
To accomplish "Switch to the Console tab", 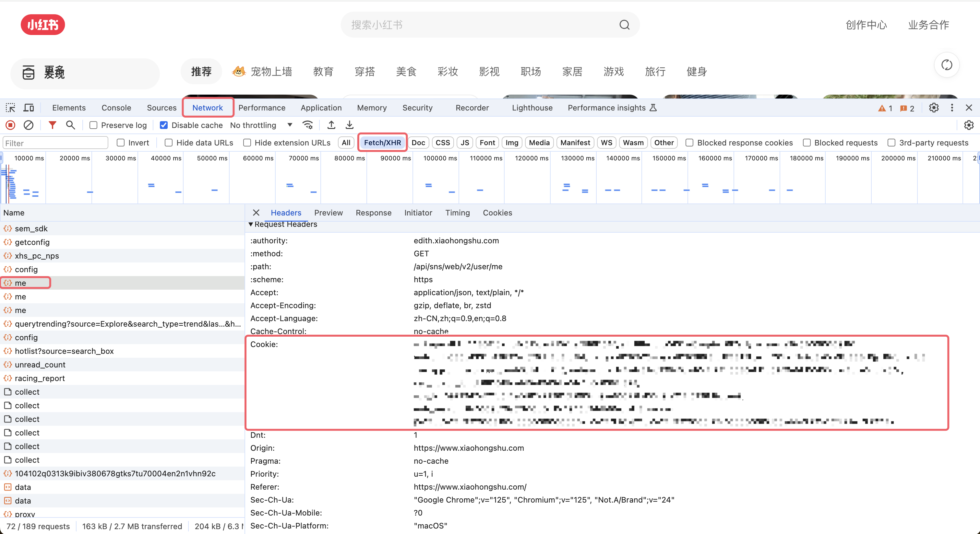I will click(116, 108).
